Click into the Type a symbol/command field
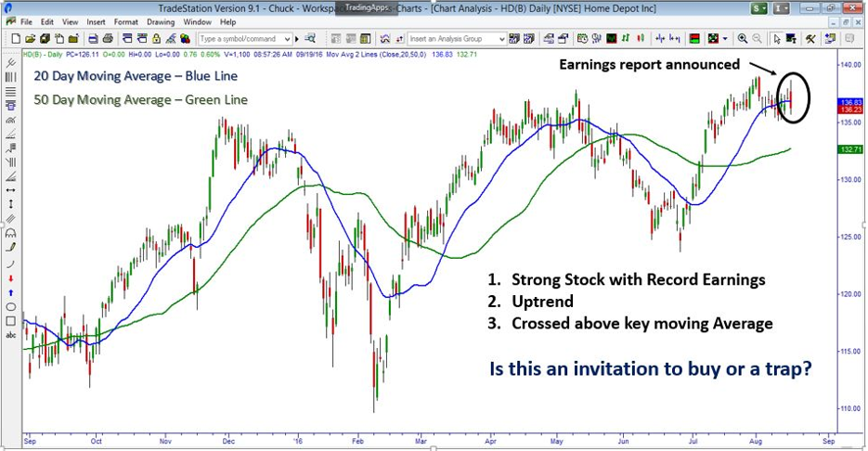 [x=244, y=39]
